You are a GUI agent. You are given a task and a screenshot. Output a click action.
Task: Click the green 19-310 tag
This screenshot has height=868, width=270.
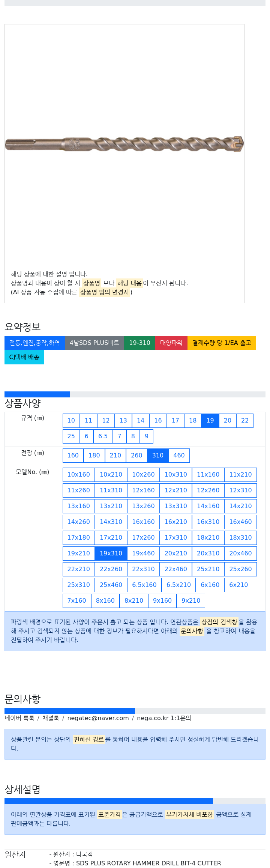click(x=139, y=343)
